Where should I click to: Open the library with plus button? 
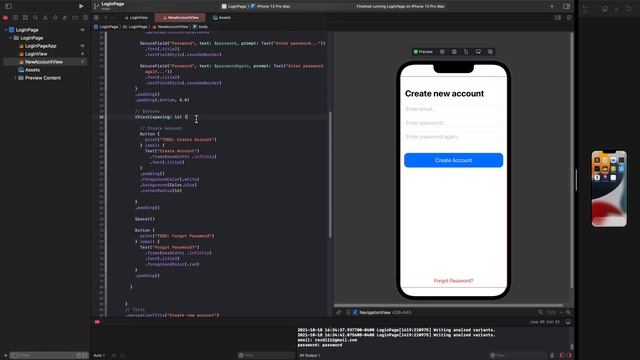click(x=552, y=6)
